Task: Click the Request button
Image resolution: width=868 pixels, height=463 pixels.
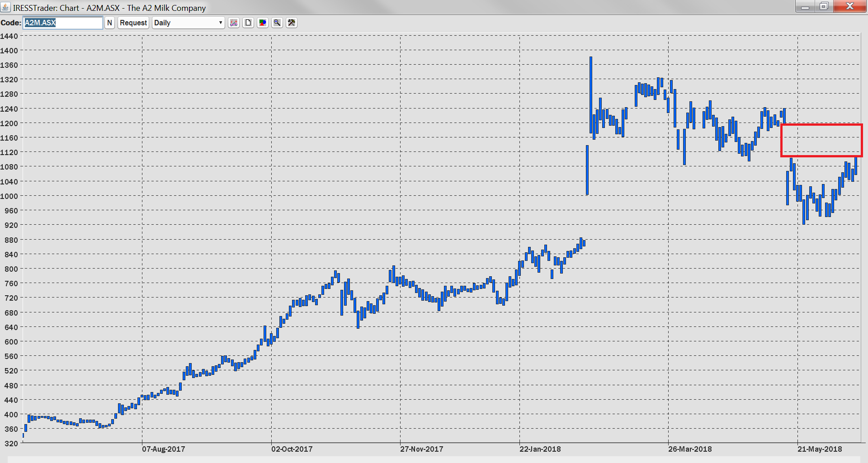Action: [133, 23]
